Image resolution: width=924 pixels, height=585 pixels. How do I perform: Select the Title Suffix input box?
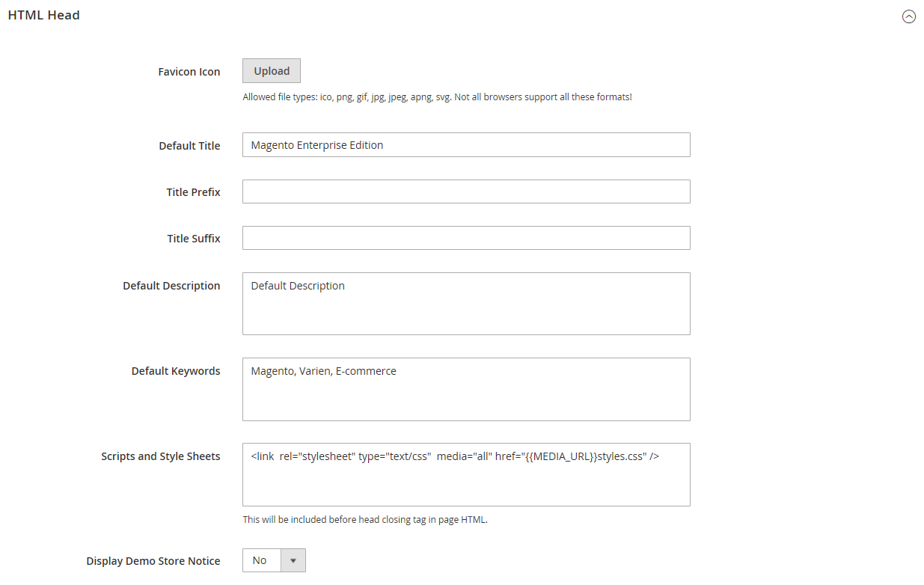tap(465, 238)
